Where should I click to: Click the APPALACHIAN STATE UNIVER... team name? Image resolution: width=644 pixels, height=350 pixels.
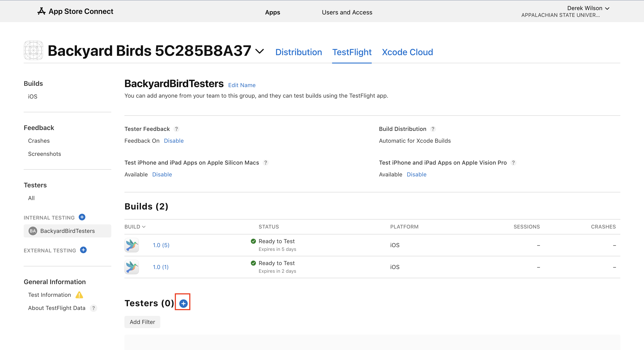560,15
